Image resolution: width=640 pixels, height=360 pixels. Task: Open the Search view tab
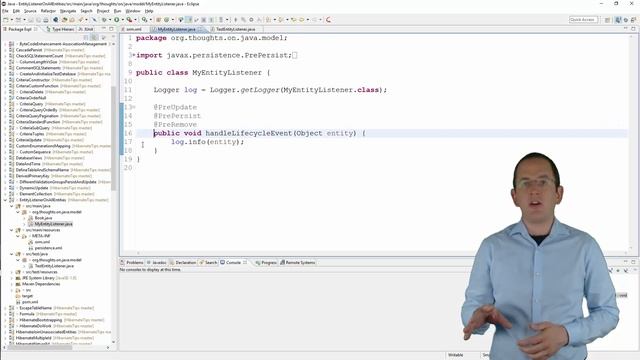208,262
